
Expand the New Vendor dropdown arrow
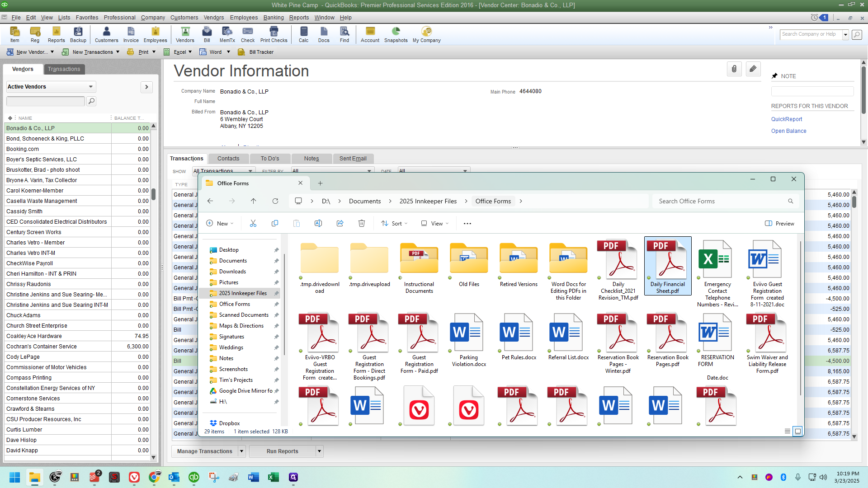click(52, 52)
